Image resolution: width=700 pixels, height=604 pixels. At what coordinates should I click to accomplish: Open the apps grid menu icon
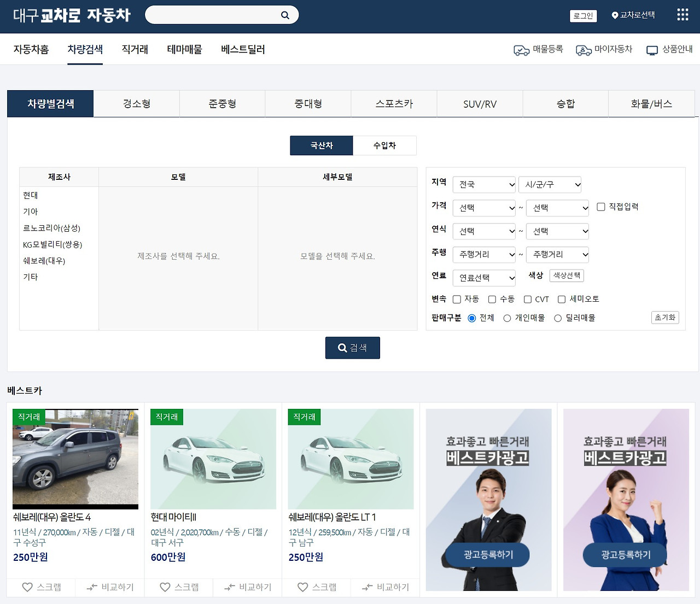[x=682, y=15]
